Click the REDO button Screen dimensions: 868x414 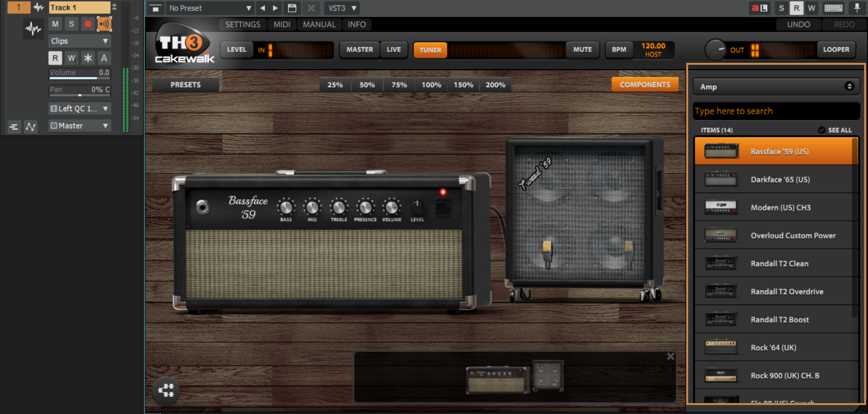(x=844, y=24)
